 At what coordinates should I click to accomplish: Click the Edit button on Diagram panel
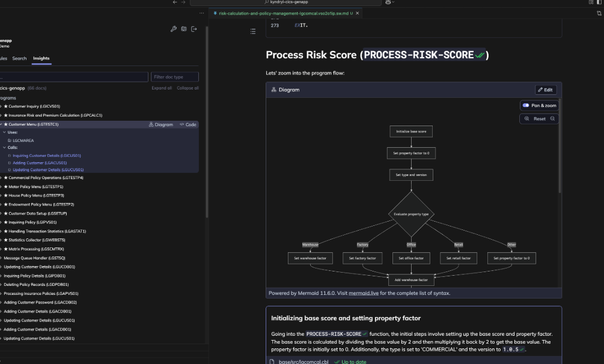[546, 89]
